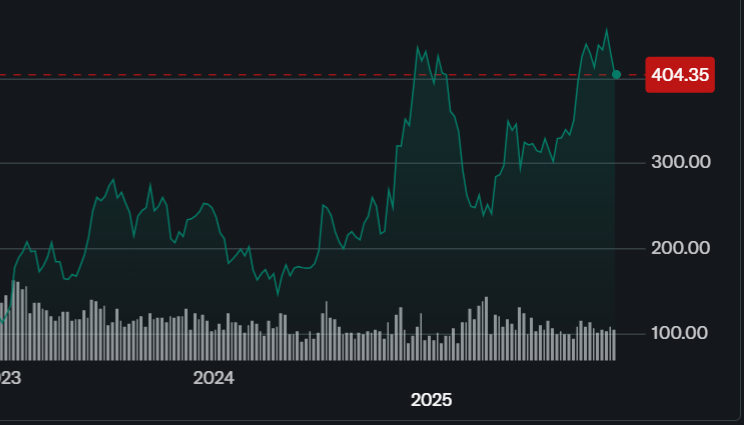Viewport: 744px width, 425px height.
Task: Click the partially visible 2023 year label
Action: [10, 378]
